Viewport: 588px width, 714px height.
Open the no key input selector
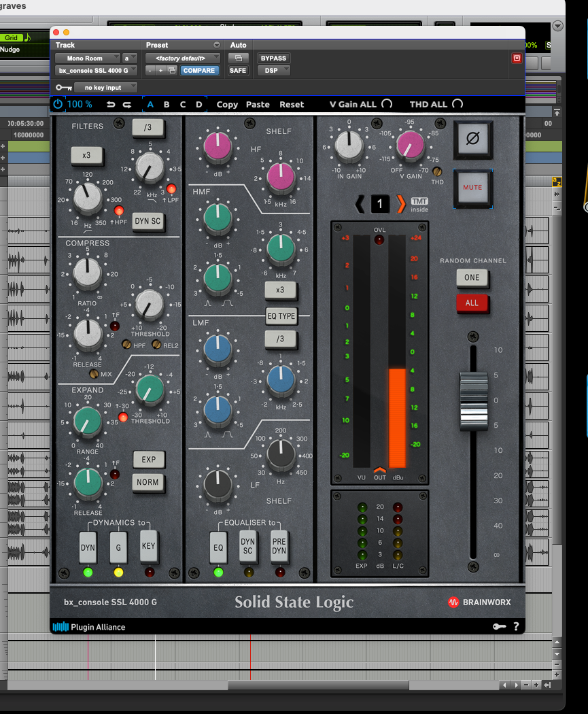pyautogui.click(x=105, y=88)
